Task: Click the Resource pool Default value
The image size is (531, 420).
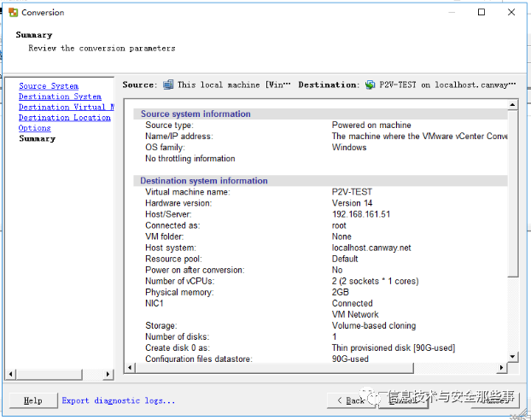Action: click(x=345, y=259)
